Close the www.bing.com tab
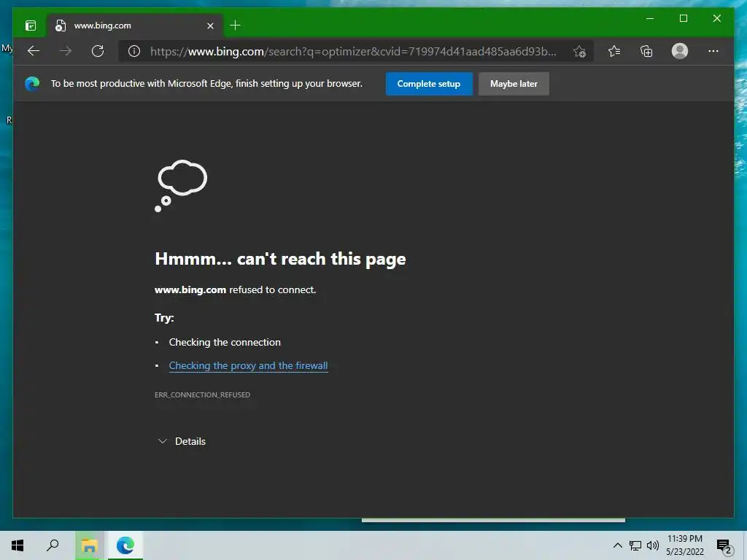747x560 pixels. tap(210, 26)
